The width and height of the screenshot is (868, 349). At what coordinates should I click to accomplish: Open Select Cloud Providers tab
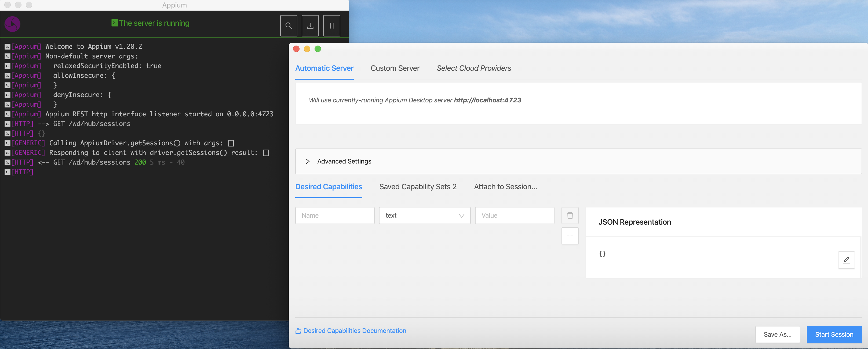(473, 68)
